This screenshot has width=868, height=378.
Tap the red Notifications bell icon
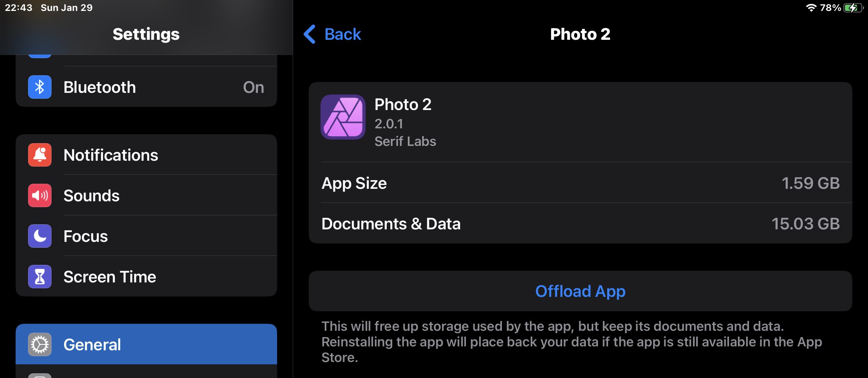click(40, 155)
